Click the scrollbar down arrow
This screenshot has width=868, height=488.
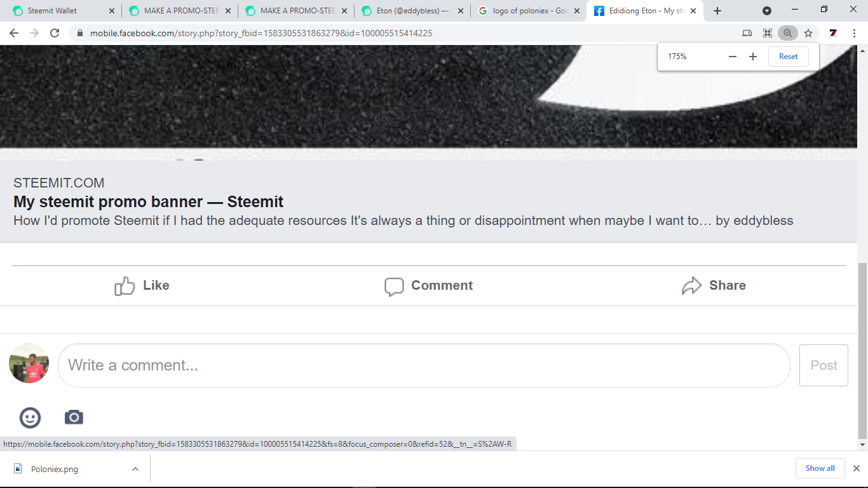[862, 445]
